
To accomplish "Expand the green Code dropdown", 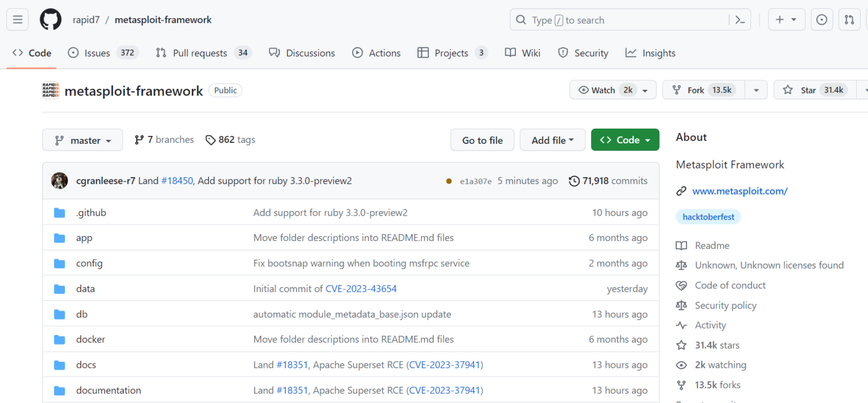I will coord(625,140).
